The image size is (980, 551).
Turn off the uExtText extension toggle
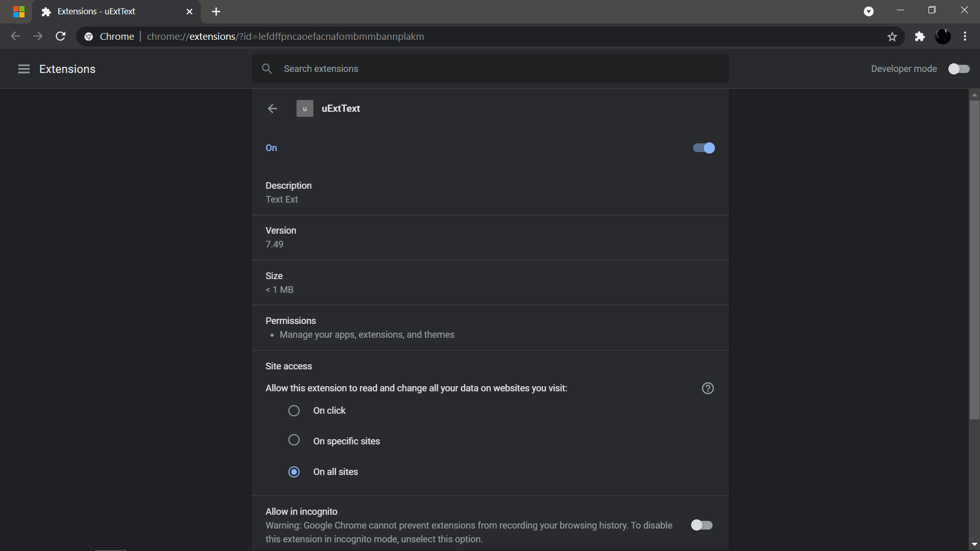click(704, 148)
